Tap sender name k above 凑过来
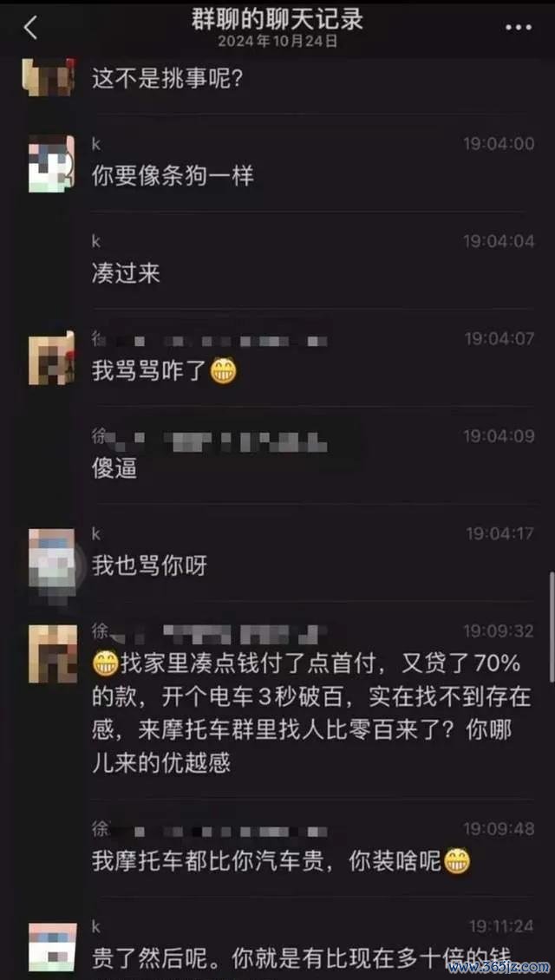The width and height of the screenshot is (555, 980). (96, 242)
